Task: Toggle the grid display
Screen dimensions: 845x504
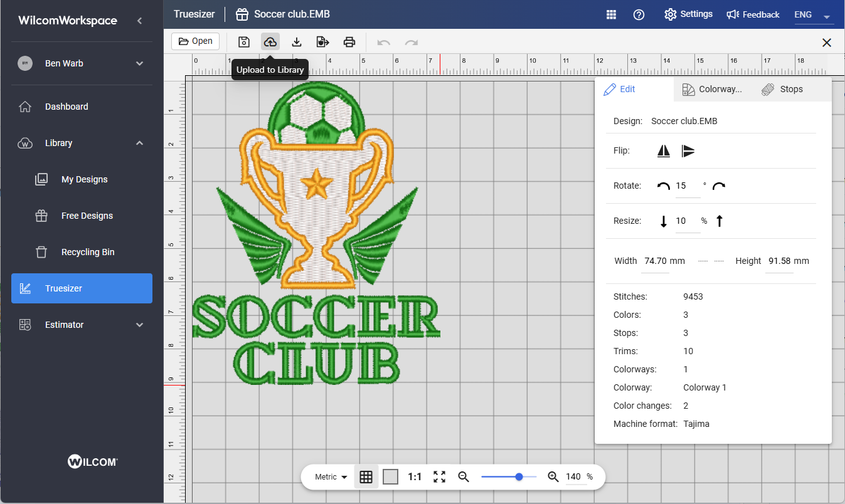Action: click(x=366, y=477)
